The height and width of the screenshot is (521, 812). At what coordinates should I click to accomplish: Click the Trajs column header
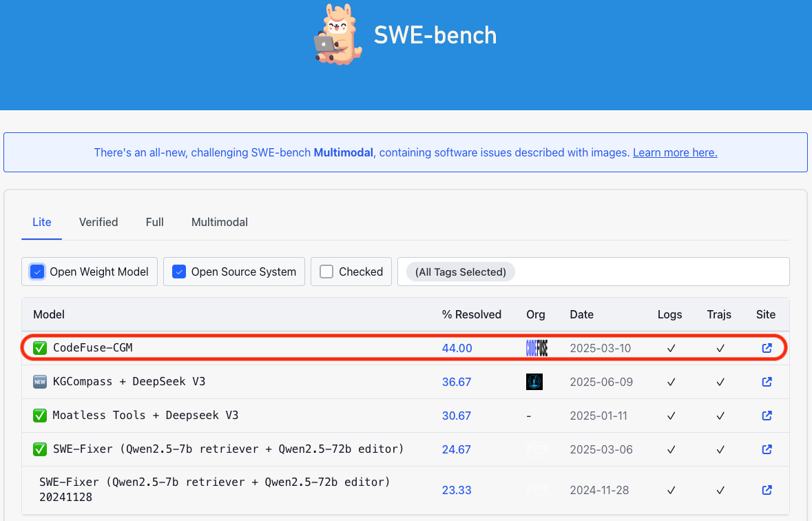(719, 315)
